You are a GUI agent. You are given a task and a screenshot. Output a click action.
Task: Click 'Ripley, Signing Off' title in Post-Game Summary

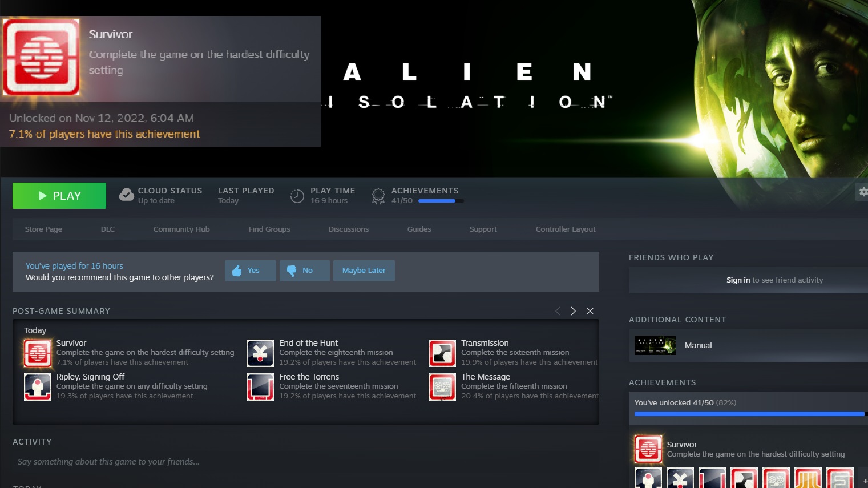(x=91, y=377)
